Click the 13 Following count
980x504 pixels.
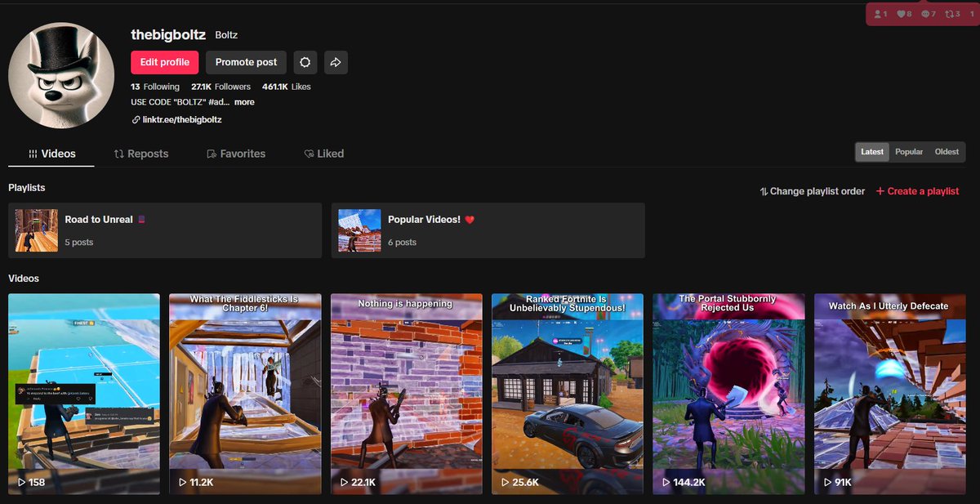(155, 87)
